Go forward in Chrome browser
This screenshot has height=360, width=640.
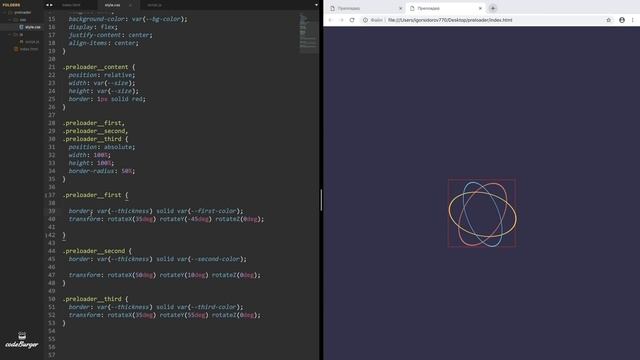click(x=341, y=20)
